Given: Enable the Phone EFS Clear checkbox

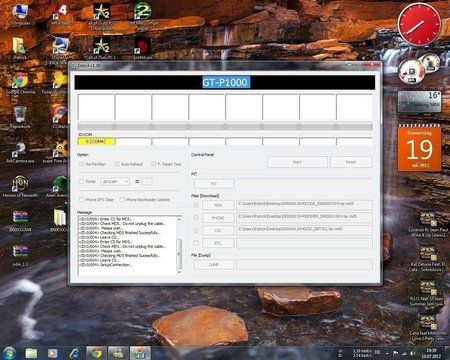Looking at the screenshot, I should point(81,200).
